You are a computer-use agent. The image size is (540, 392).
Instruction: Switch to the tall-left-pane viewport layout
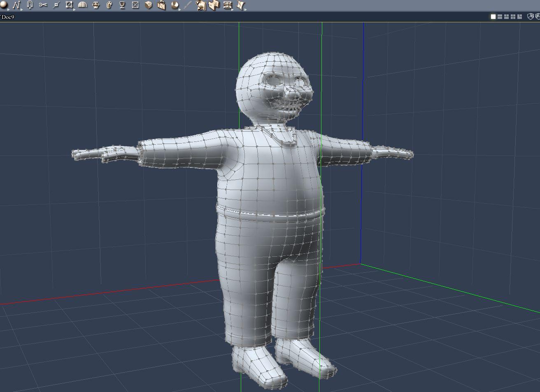[519, 17]
